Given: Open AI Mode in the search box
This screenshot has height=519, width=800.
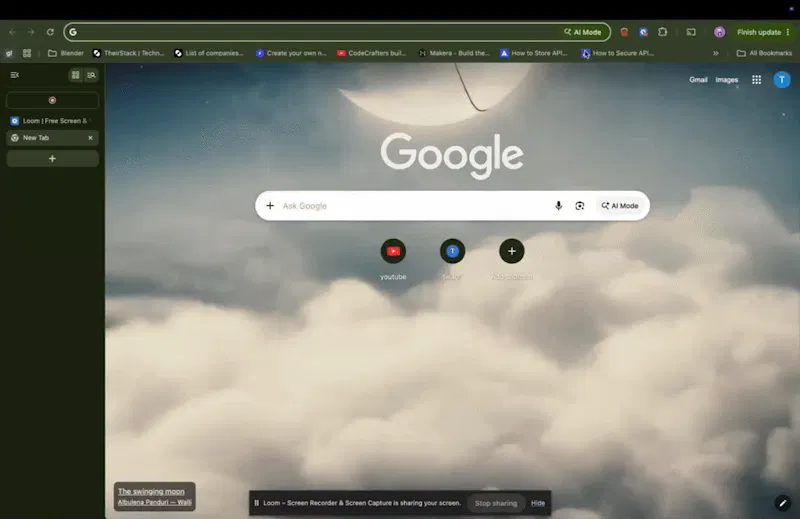Looking at the screenshot, I should point(620,206).
